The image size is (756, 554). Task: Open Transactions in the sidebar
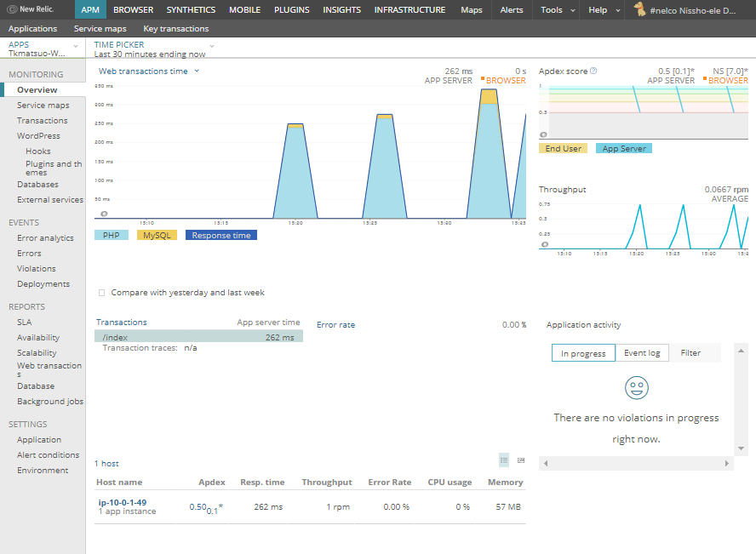(x=43, y=121)
